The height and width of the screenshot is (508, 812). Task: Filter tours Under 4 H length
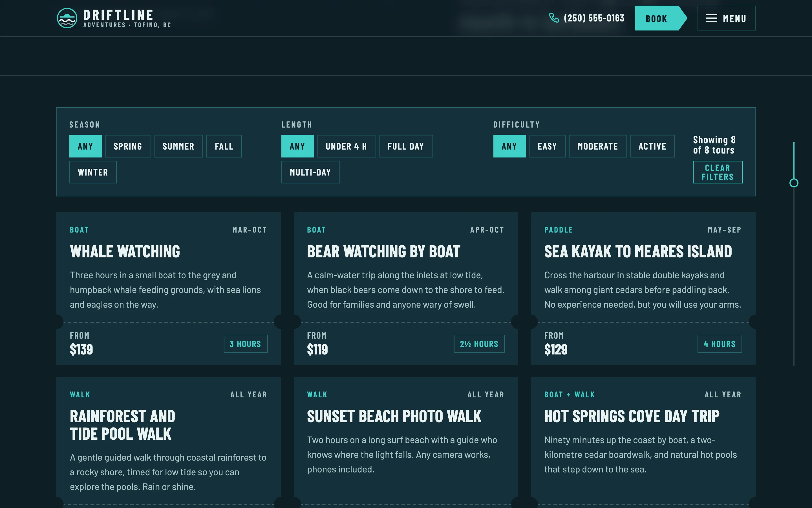(347, 146)
